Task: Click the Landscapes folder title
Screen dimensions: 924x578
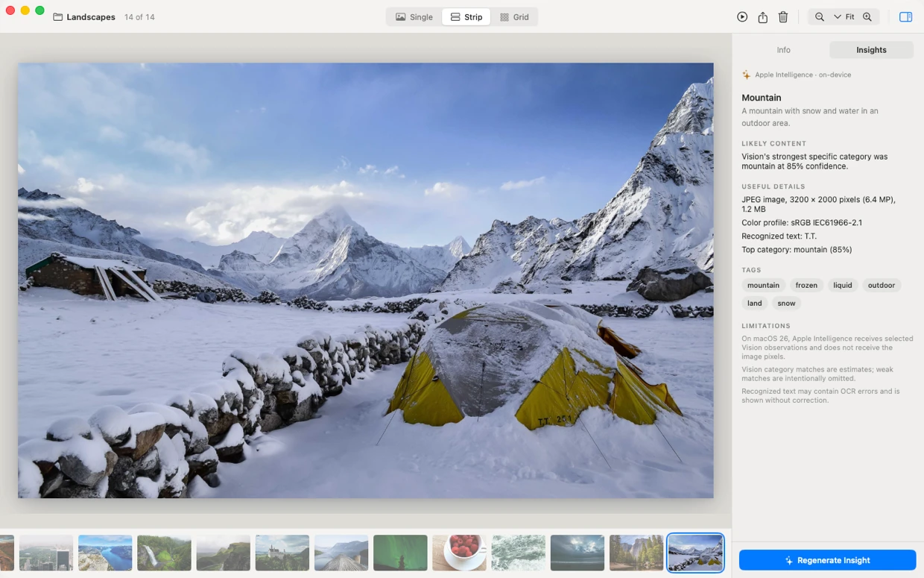Action: (x=91, y=16)
